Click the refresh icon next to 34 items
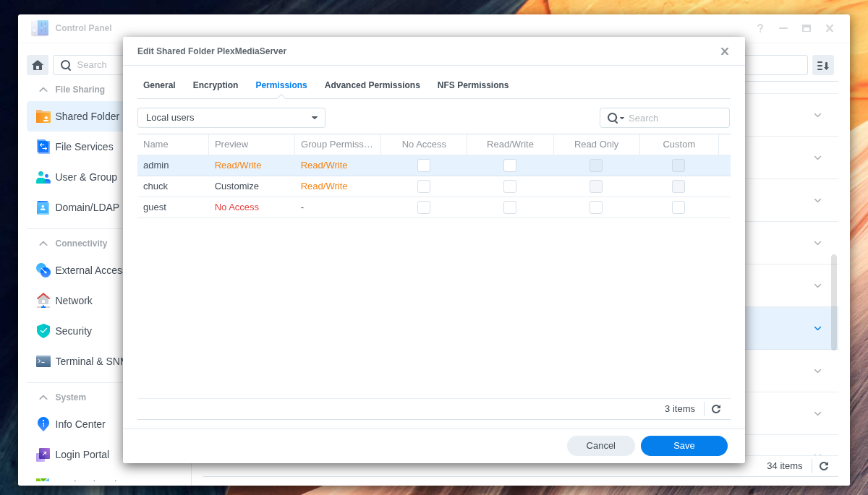868x495 pixels. click(x=824, y=466)
